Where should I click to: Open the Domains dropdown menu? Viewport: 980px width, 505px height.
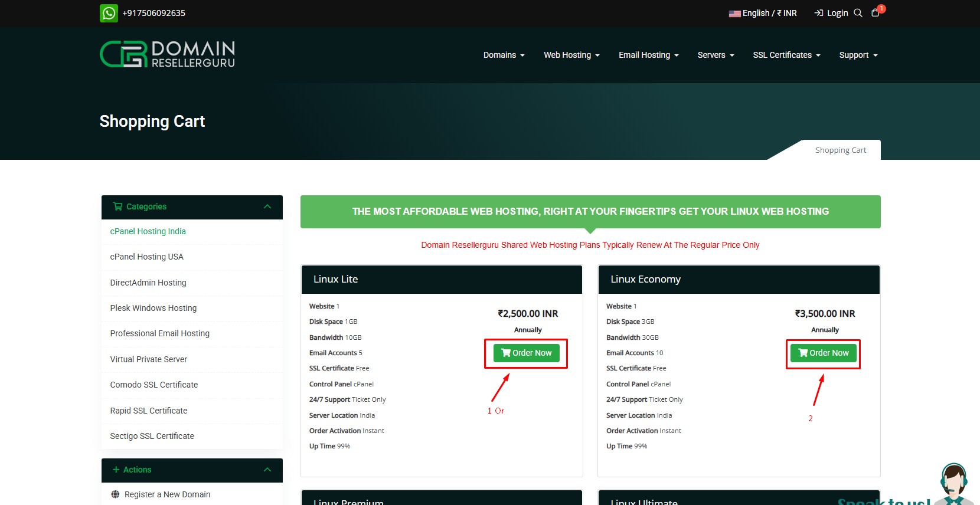504,55
